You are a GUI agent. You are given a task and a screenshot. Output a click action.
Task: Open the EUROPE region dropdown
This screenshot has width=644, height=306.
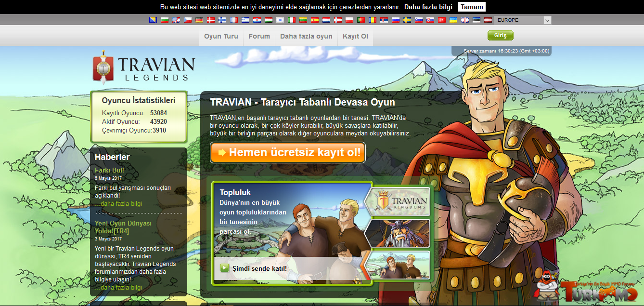point(523,20)
